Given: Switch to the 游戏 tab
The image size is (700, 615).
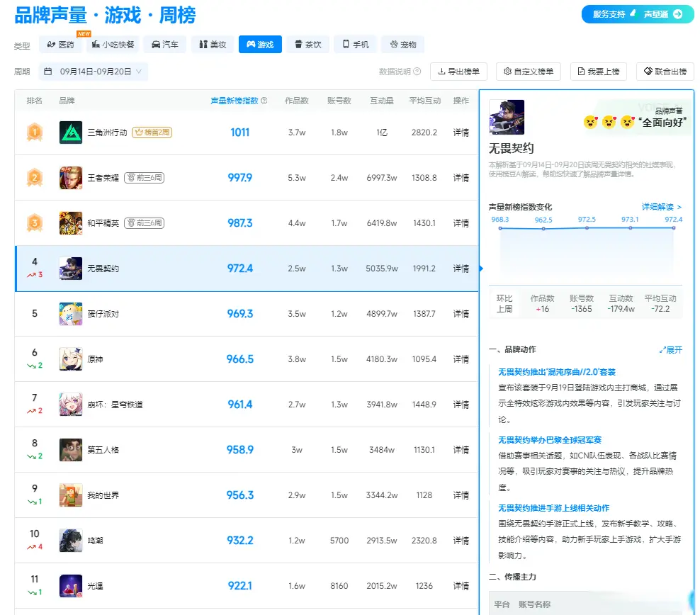Looking at the screenshot, I should 259,44.
